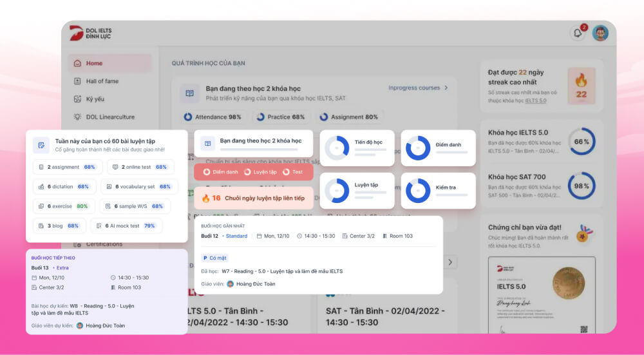Click the Điểm danh progress ring card
Viewport: 644px width, 355px height.
[438, 148]
